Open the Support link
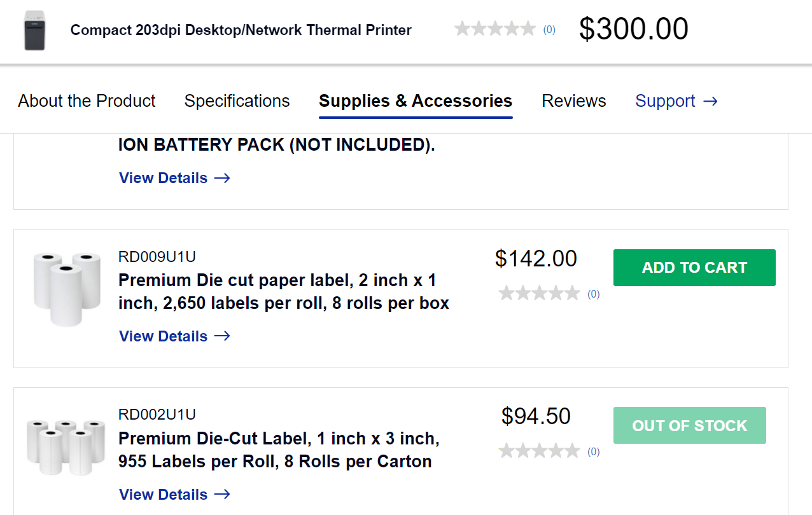The image size is (812, 515). tap(665, 101)
